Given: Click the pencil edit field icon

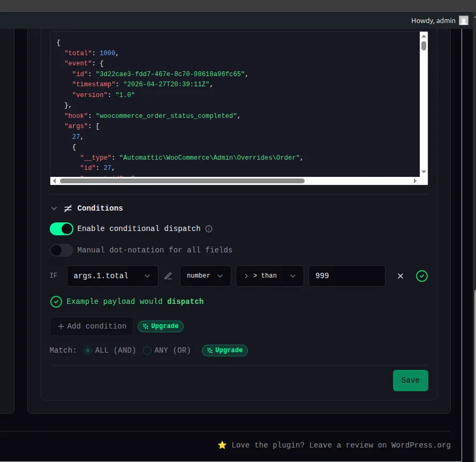Looking at the screenshot, I should pyautogui.click(x=168, y=276).
